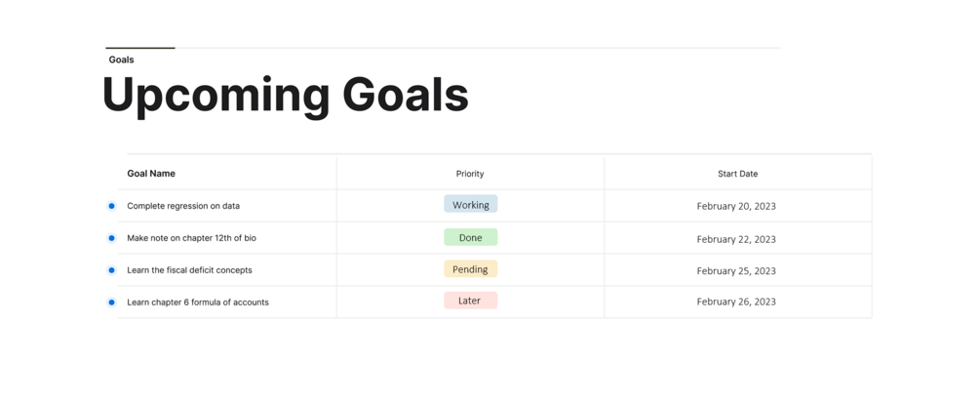Select the Goals tab

click(122, 60)
